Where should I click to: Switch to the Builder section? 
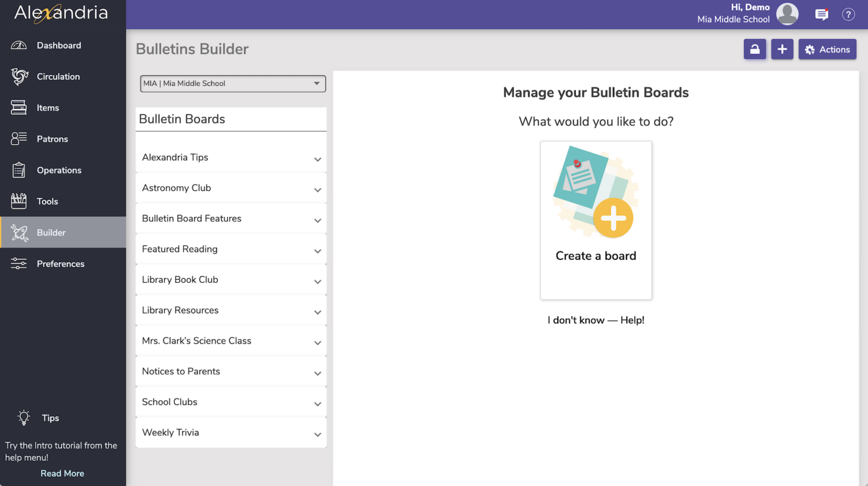pos(51,232)
